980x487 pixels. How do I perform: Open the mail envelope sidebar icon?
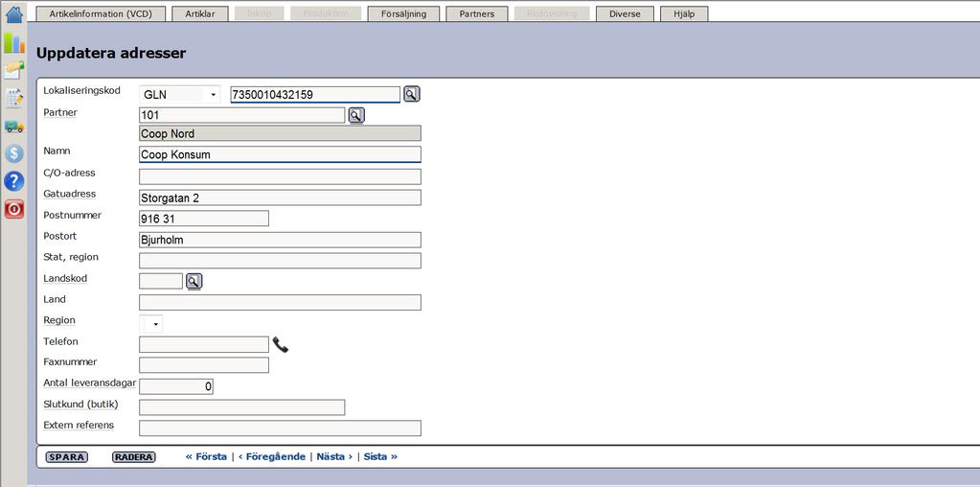click(13, 70)
